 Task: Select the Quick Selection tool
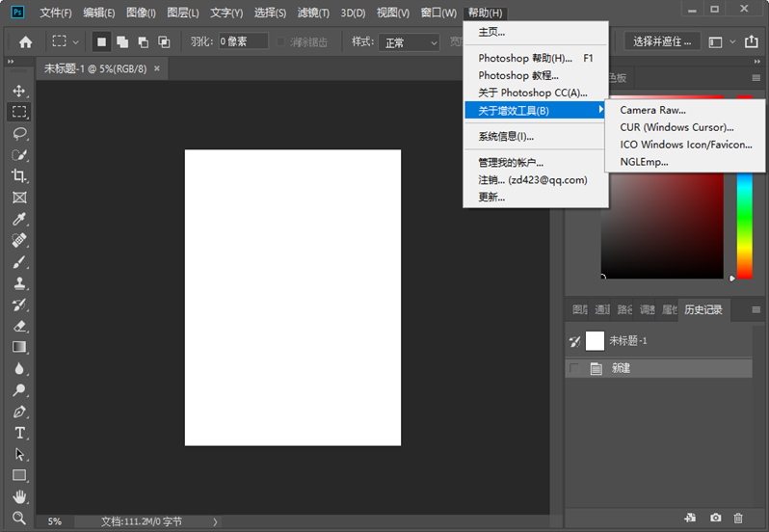point(19,155)
